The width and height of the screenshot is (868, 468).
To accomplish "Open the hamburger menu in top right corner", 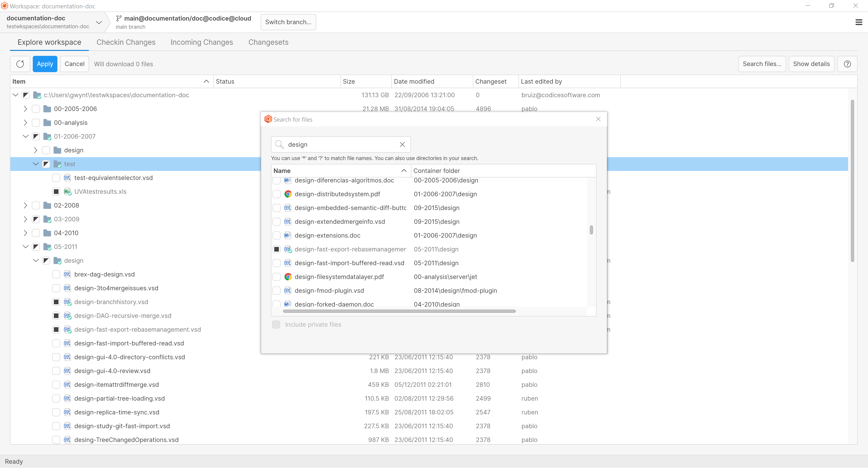I will click(859, 22).
